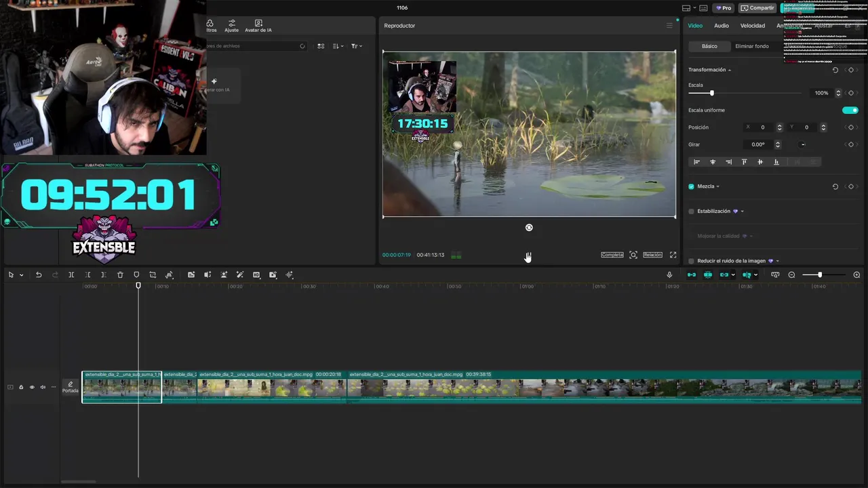The width and height of the screenshot is (868, 488).
Task: Open preview axis options dropdown arrow
Action: tap(755, 275)
